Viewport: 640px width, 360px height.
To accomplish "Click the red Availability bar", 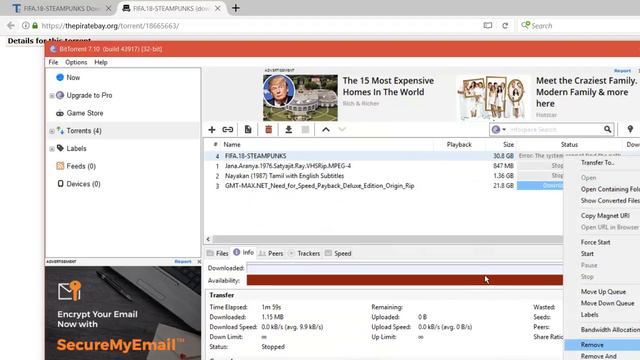I will click(x=404, y=280).
